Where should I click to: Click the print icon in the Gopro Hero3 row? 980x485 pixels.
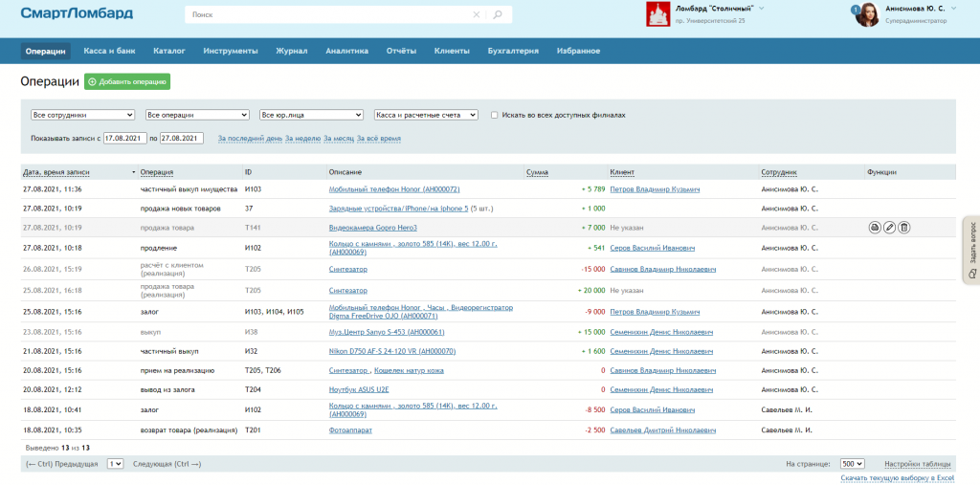(x=875, y=227)
